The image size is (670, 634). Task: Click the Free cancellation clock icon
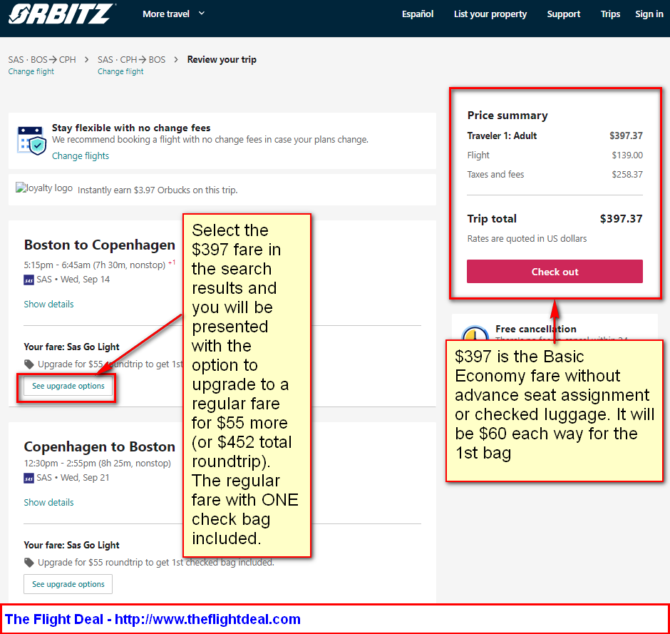pyautogui.click(x=475, y=333)
